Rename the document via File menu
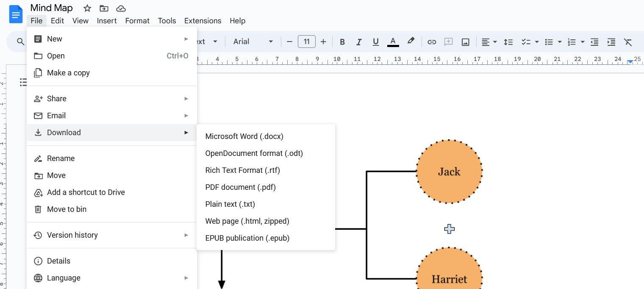Image resolution: width=644 pixels, height=289 pixels. tap(61, 158)
